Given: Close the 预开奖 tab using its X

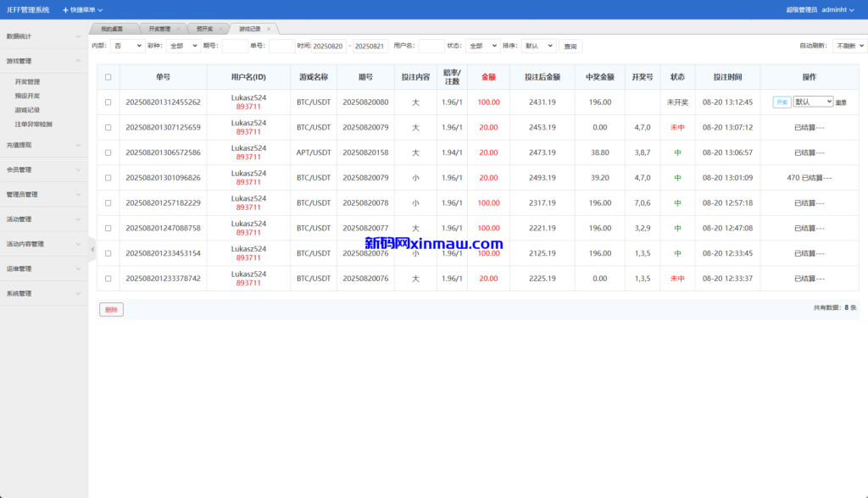Looking at the screenshot, I should click(220, 29).
